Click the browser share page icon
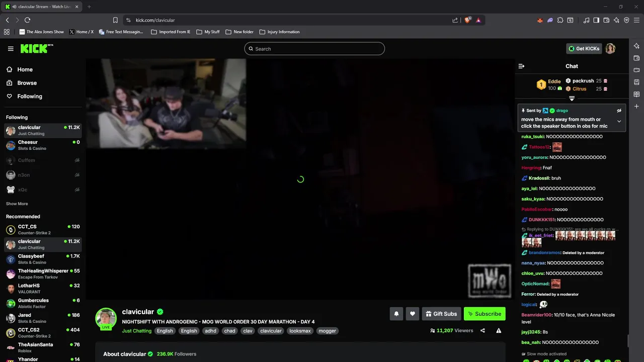The height and width of the screenshot is (362, 644). [455, 20]
